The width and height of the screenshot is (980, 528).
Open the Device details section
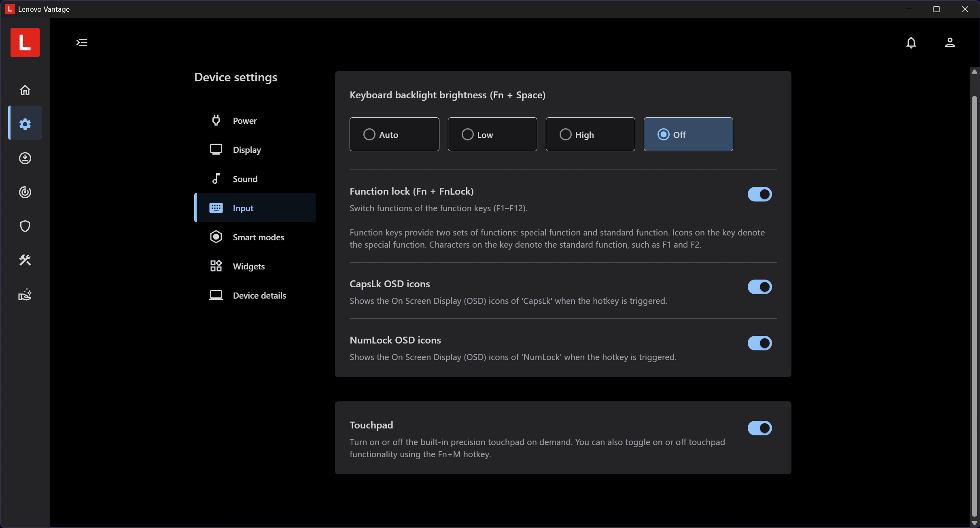pos(255,295)
